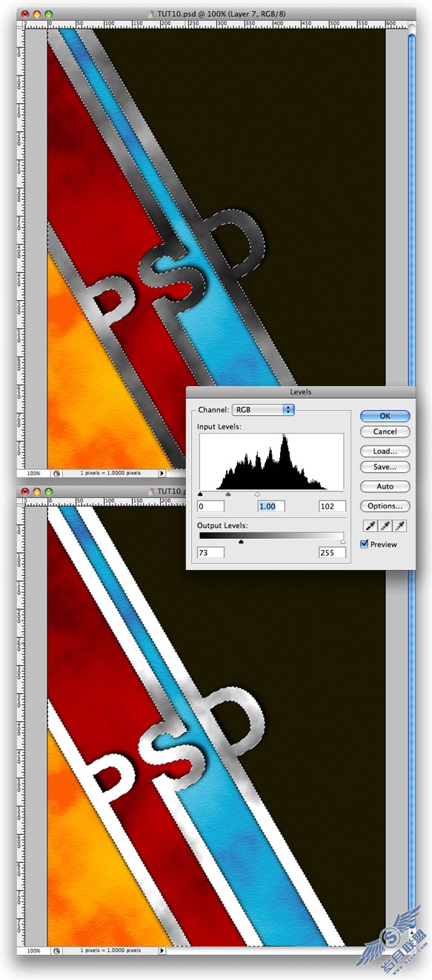Minimize the bottom window with yellow button
432x980 pixels.
pos(37,491)
